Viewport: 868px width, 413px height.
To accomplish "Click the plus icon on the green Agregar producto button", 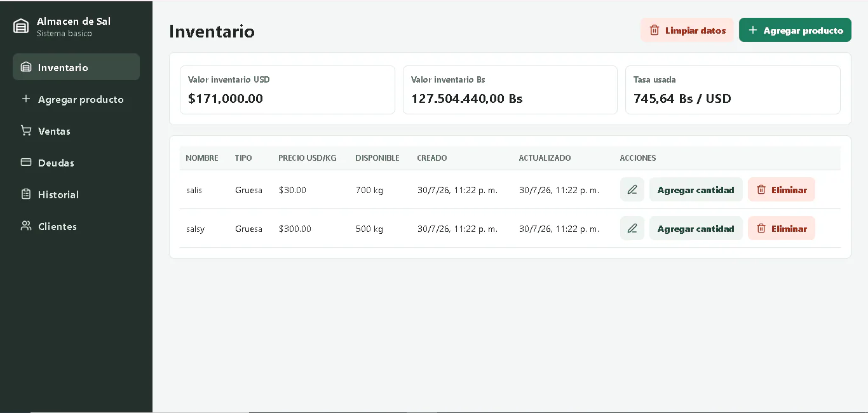I will (x=753, y=30).
